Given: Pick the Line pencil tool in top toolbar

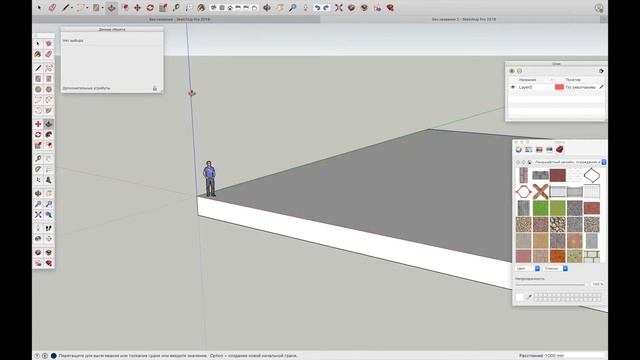Looking at the screenshot, I should coord(65,7).
